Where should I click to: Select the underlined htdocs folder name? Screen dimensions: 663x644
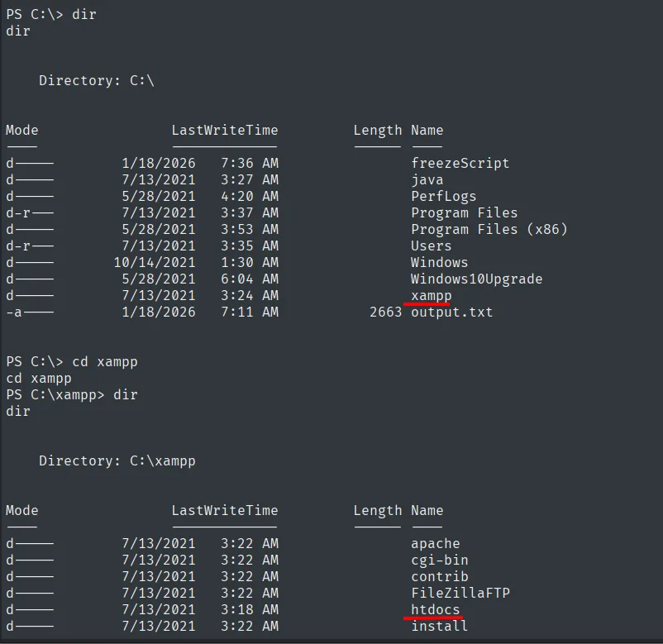click(435, 609)
